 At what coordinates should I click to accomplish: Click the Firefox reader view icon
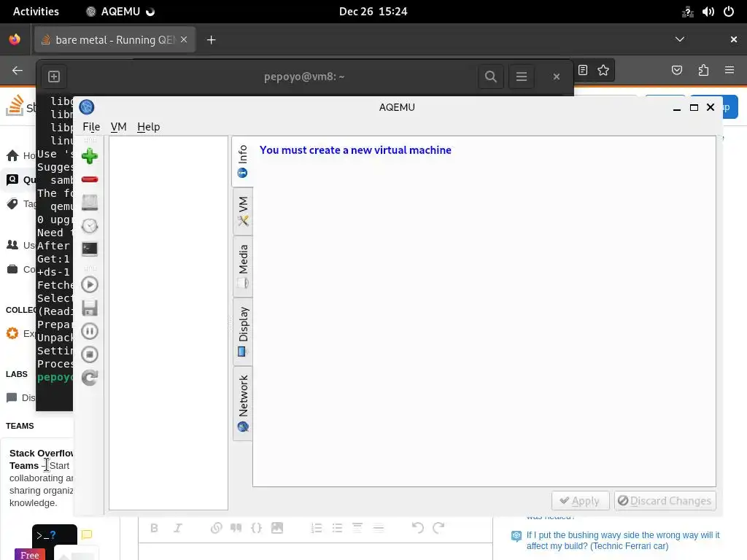coord(583,71)
